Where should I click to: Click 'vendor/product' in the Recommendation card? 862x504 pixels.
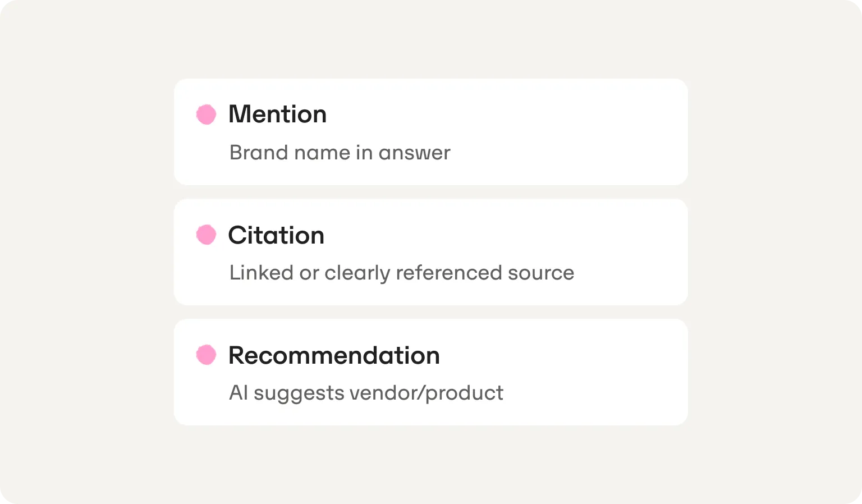pyautogui.click(x=426, y=393)
